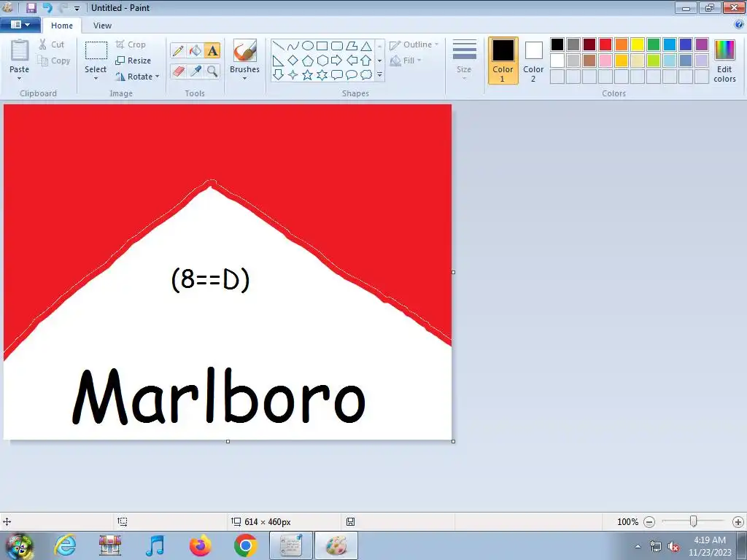
Task: Click the zoom out minus button
Action: pos(649,522)
